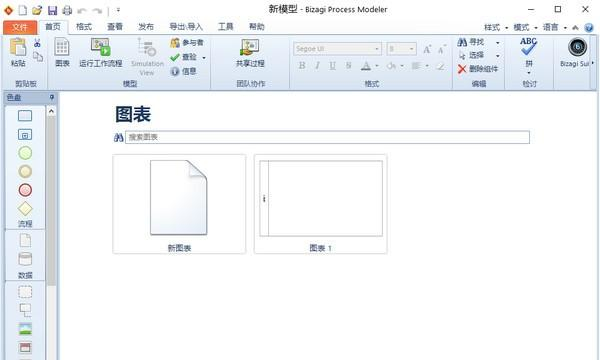Screen dimensions: 600x360
Task: Open the font color A picker
Action: click(x=366, y=66)
